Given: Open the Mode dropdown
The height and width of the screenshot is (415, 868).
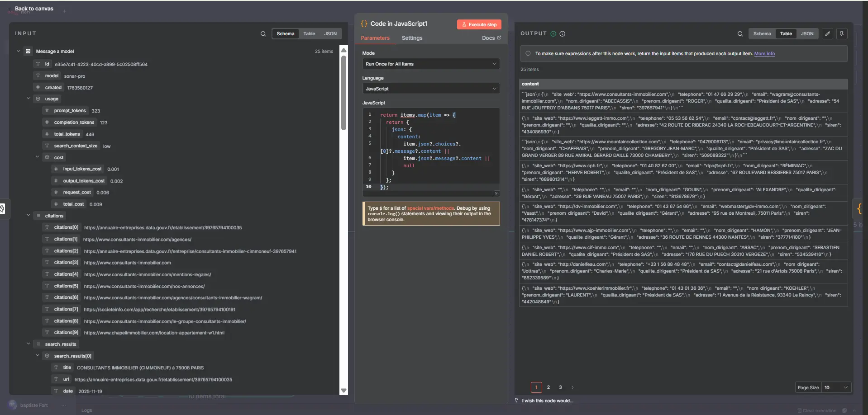Looking at the screenshot, I should point(431,64).
